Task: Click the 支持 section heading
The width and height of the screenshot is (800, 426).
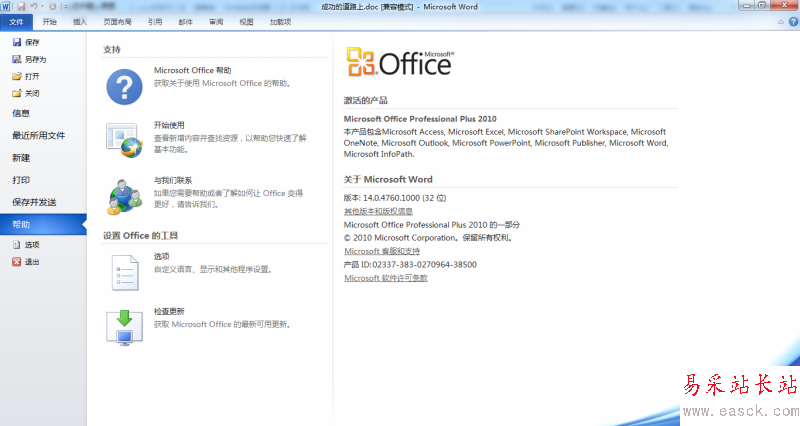Action: [112, 49]
